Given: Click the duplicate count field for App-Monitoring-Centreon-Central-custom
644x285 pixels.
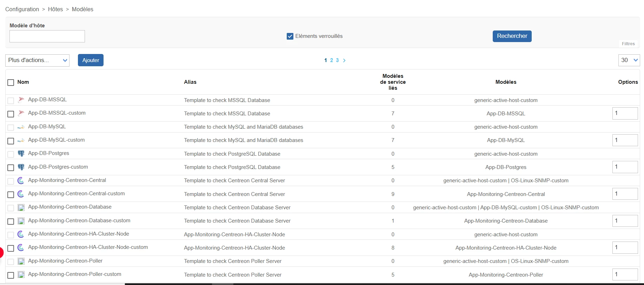Looking at the screenshot, I should click(625, 194).
